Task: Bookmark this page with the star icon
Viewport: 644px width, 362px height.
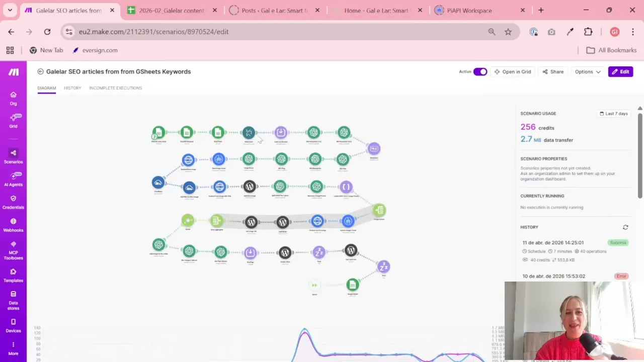Action: [x=508, y=32]
